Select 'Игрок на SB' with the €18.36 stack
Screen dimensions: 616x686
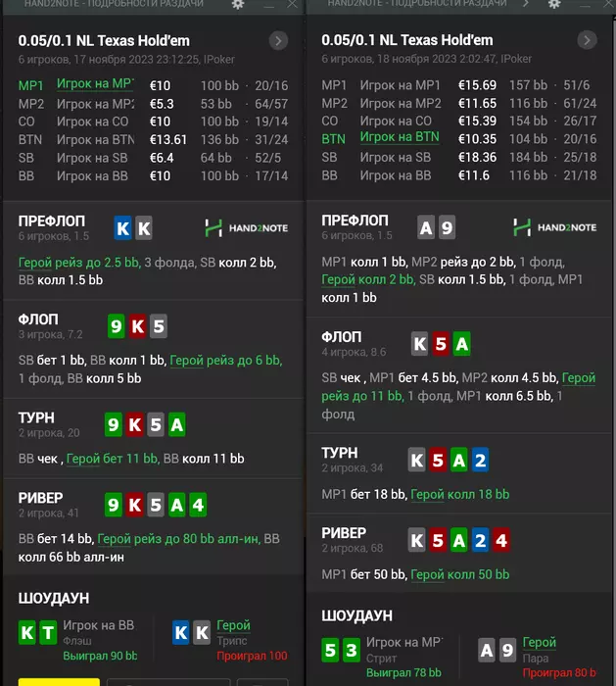[397, 157]
